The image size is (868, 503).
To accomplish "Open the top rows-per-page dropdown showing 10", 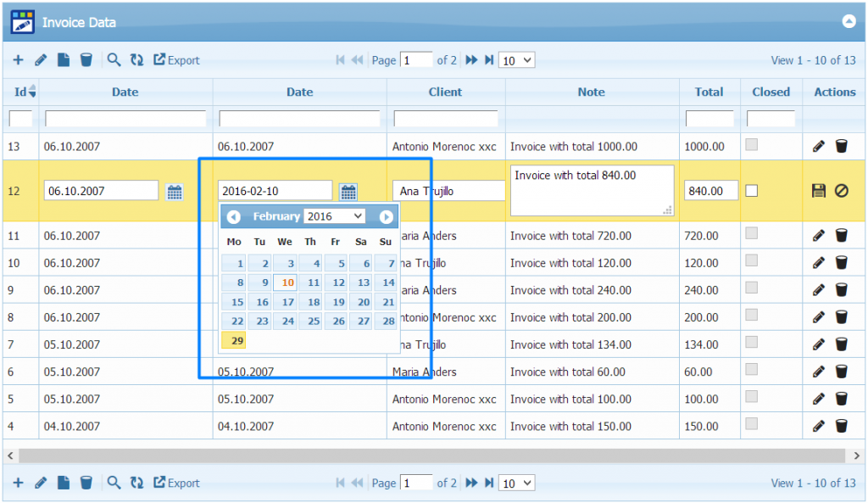I will (517, 60).
